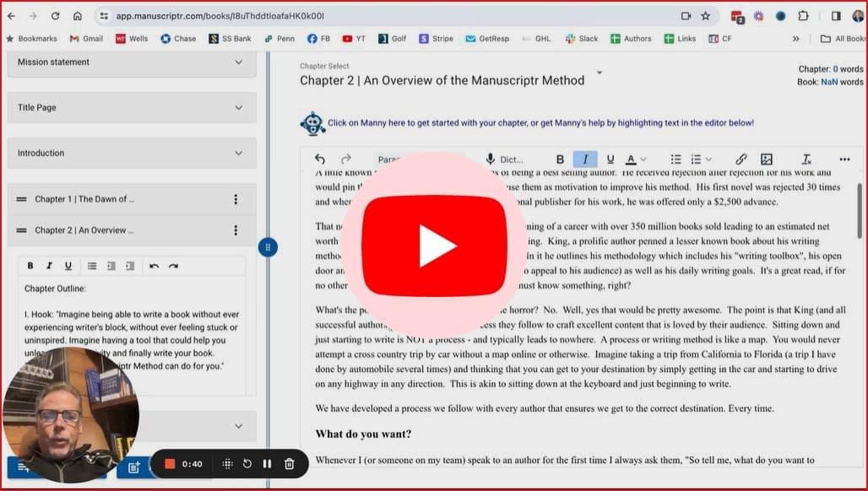Expand the Title Page section
Screen dimensions: 868x491
[x=132, y=108]
